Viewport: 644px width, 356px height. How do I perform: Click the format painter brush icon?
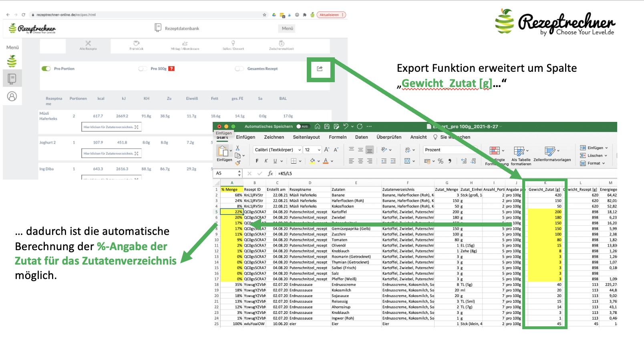238,162
